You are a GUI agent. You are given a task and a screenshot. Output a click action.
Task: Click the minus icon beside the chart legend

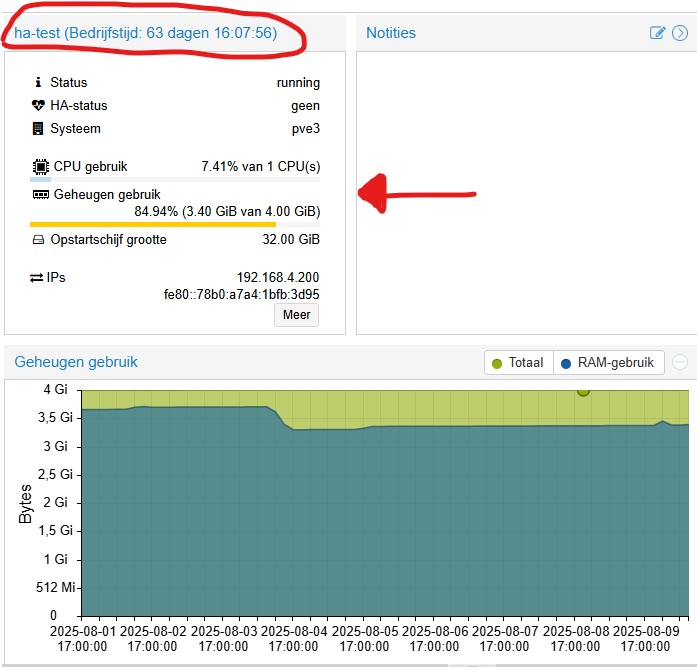[x=680, y=362]
